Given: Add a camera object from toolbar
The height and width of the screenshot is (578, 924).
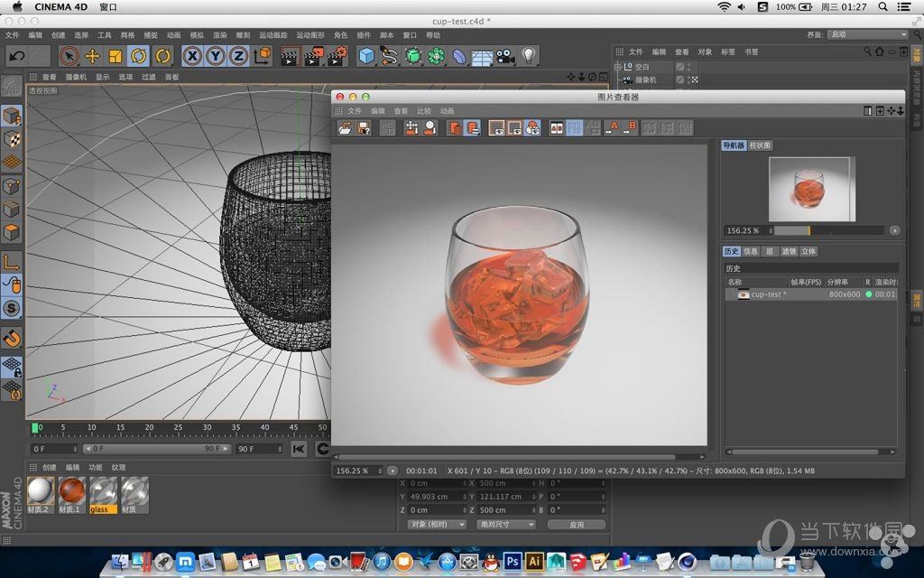Looking at the screenshot, I should click(x=505, y=57).
